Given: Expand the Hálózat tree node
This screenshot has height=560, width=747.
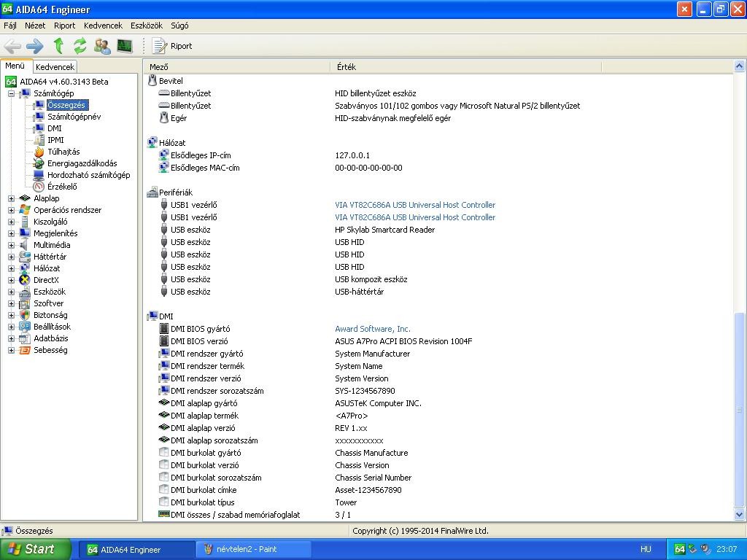Looking at the screenshot, I should pyautogui.click(x=11, y=268).
